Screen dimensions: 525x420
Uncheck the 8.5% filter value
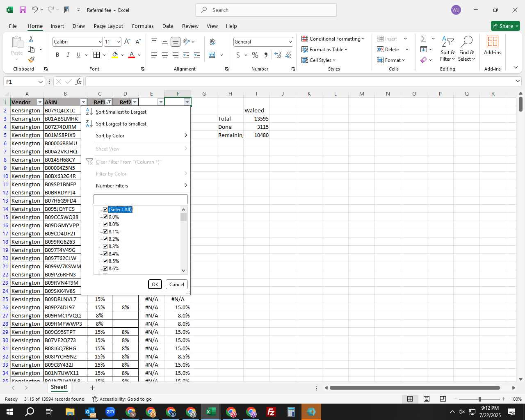coord(105,261)
